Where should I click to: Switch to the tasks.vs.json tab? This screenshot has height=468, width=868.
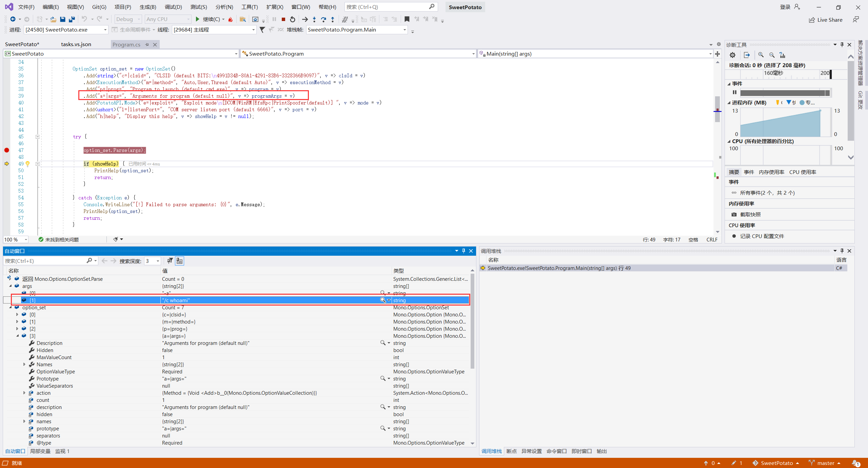pos(76,44)
